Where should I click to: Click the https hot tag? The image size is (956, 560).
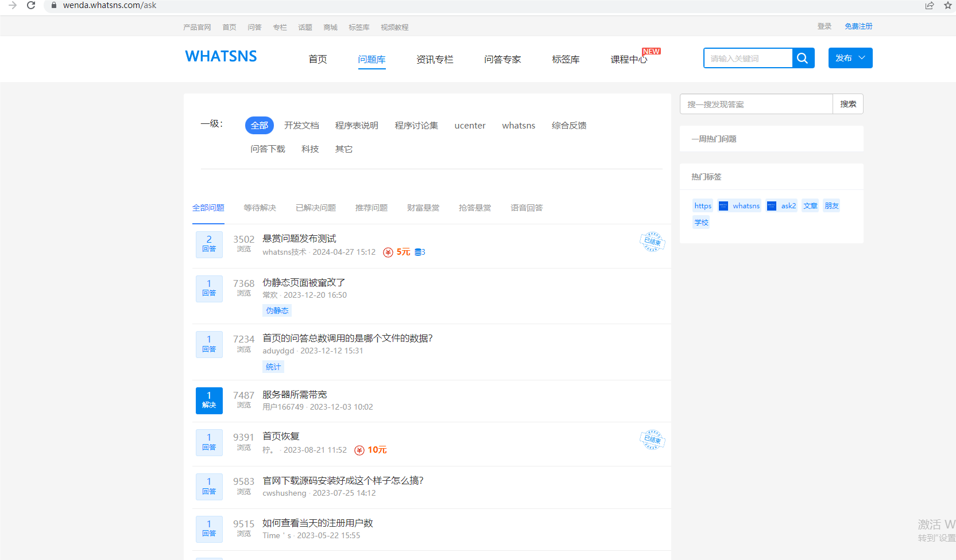click(703, 206)
